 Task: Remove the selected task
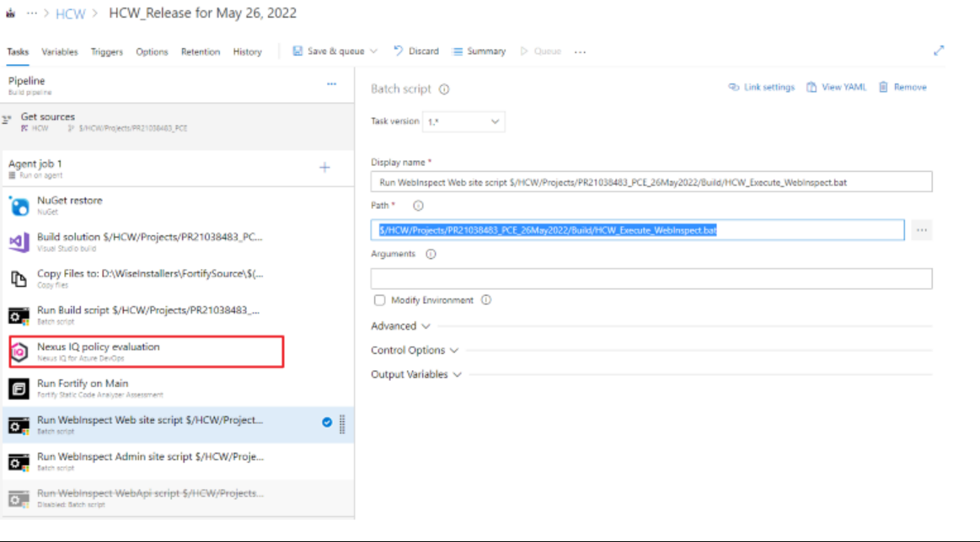click(x=902, y=87)
